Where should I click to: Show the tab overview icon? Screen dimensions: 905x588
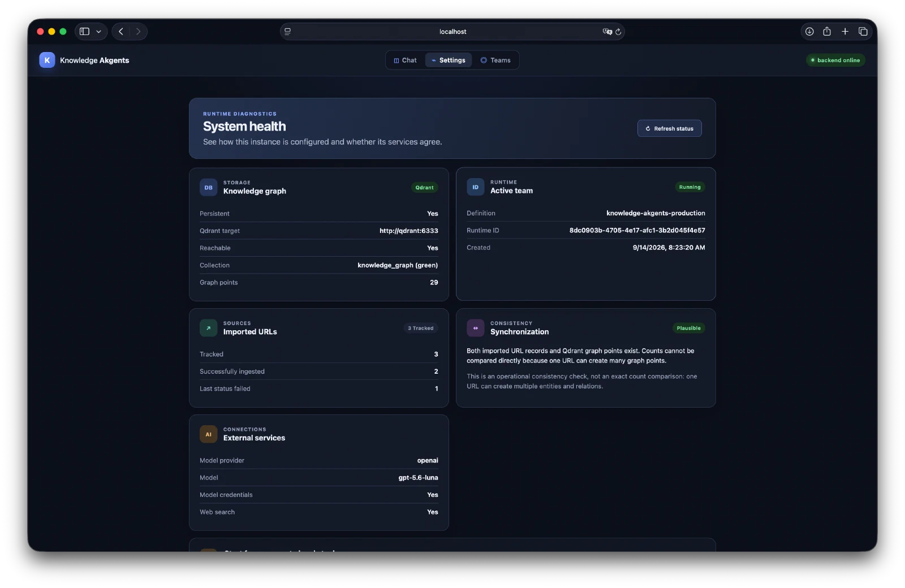[863, 32]
